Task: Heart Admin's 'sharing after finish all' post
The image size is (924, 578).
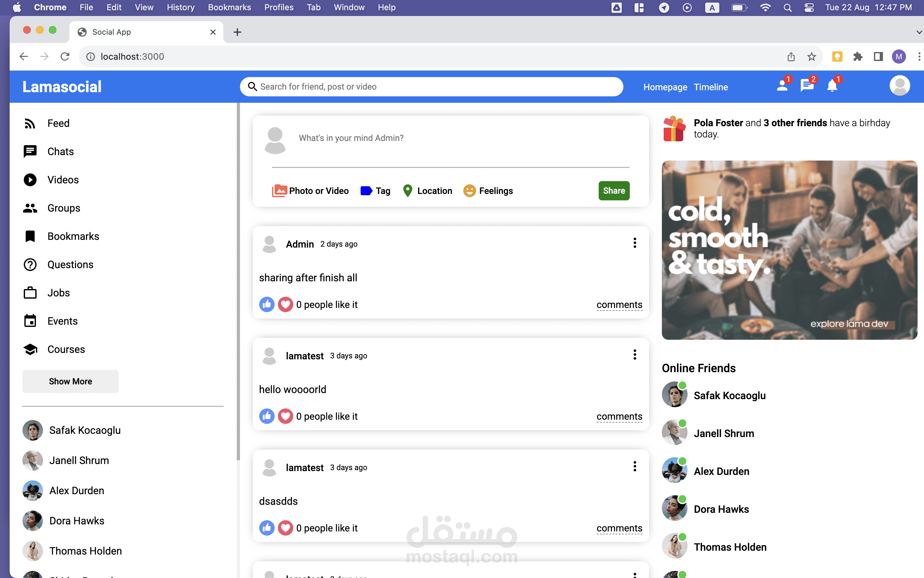Action: click(285, 305)
